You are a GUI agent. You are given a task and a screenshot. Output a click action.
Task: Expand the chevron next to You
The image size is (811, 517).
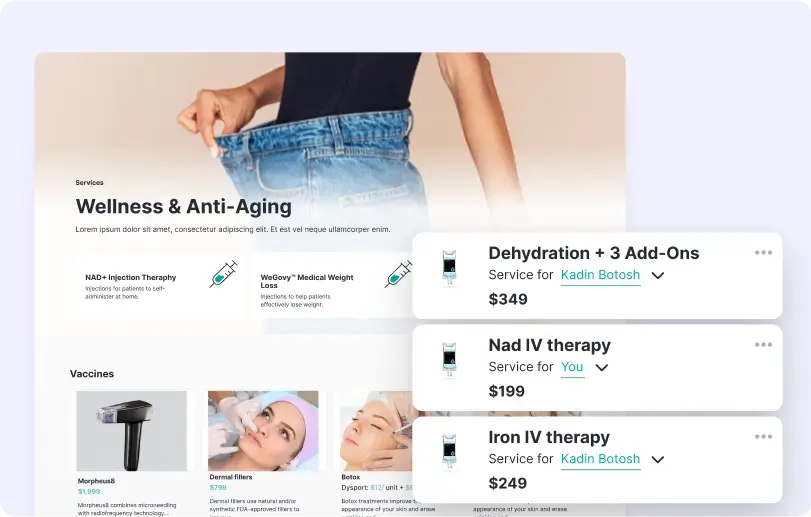[602, 368]
